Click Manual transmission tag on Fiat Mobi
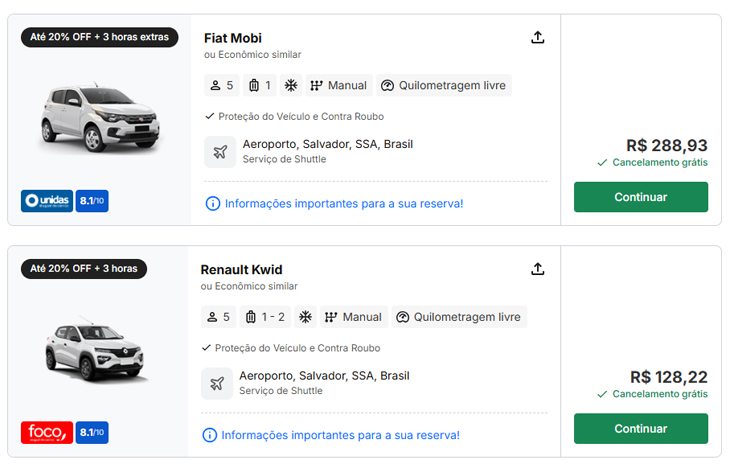Screen dimensions: 730x464 coord(339,85)
